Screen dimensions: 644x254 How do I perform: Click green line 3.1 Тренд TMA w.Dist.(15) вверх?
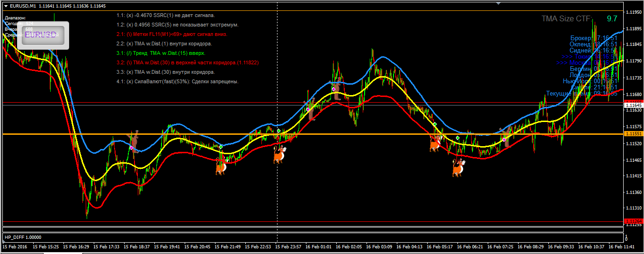point(161,53)
